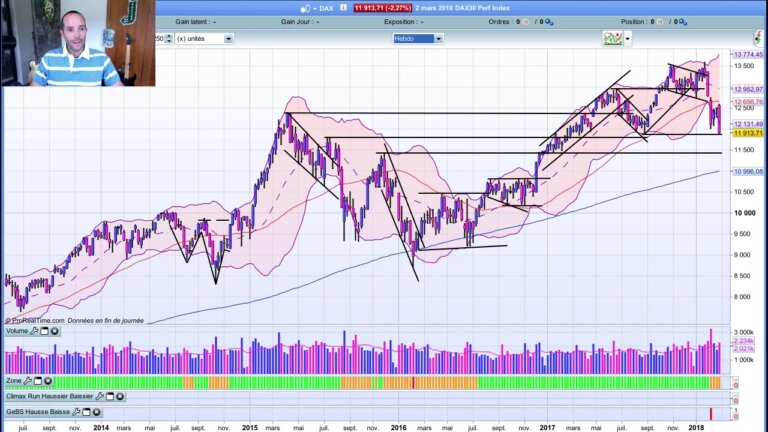Close the Zone indicator panel
This screenshot has width=768, height=432.
tap(47, 381)
